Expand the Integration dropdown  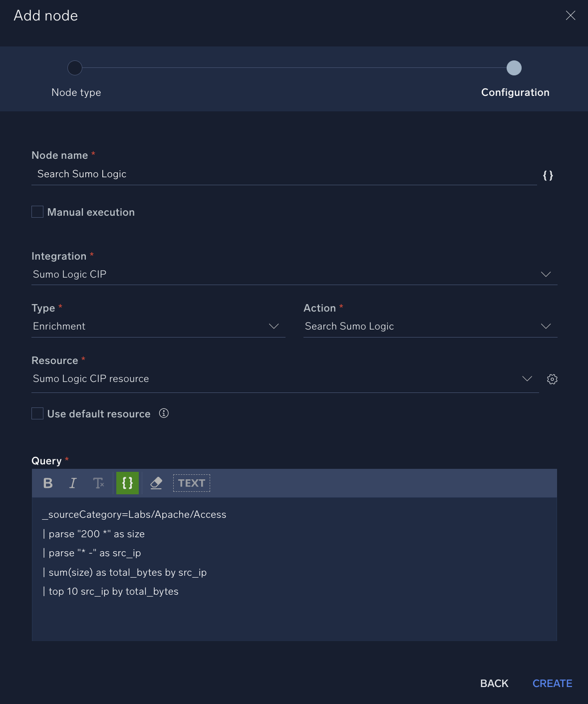(546, 274)
